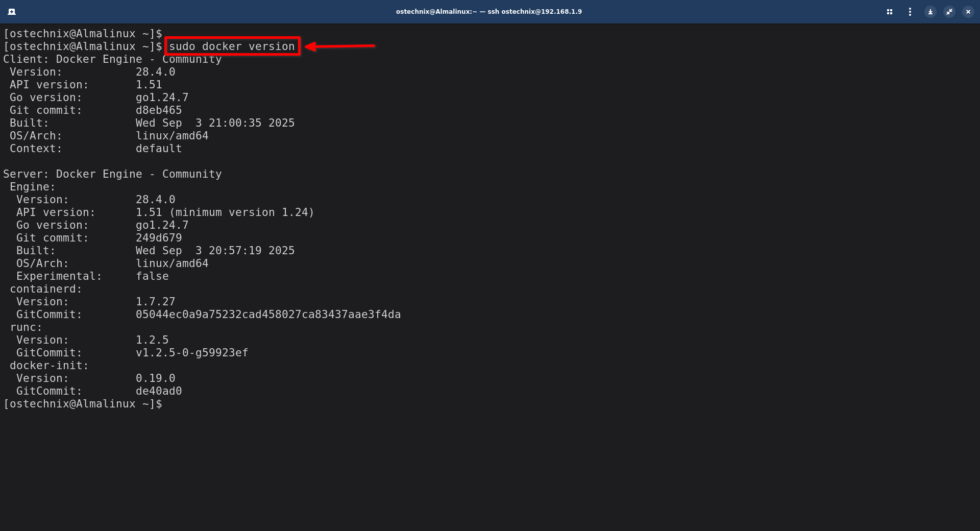
Task: Click the Client Git commit d8eb465
Action: click(x=158, y=110)
